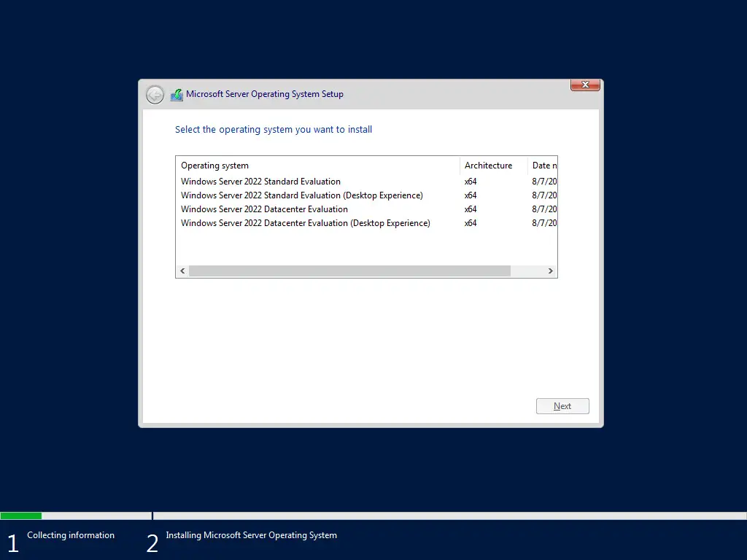
Task: Select Windows Server 2022 Datacenter Evaluation
Action: [264, 209]
